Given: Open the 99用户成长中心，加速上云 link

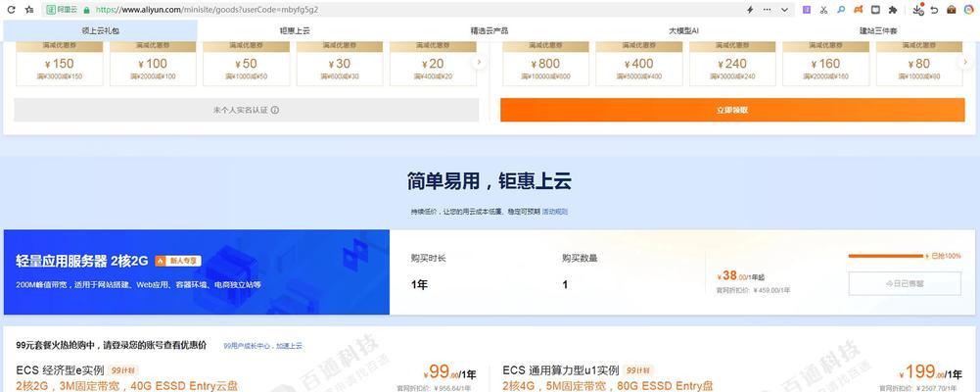Looking at the screenshot, I should tap(263, 346).
